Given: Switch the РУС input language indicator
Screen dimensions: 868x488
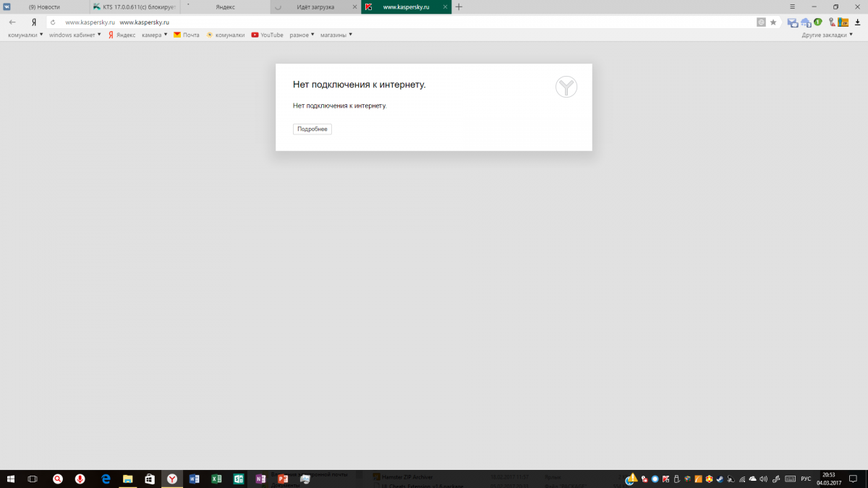Looking at the screenshot, I should pos(806,479).
